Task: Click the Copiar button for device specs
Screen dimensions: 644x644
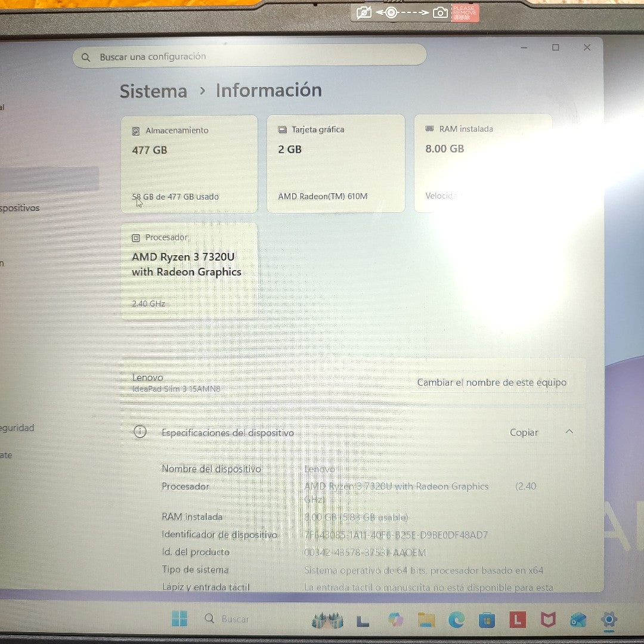Action: coord(524,432)
